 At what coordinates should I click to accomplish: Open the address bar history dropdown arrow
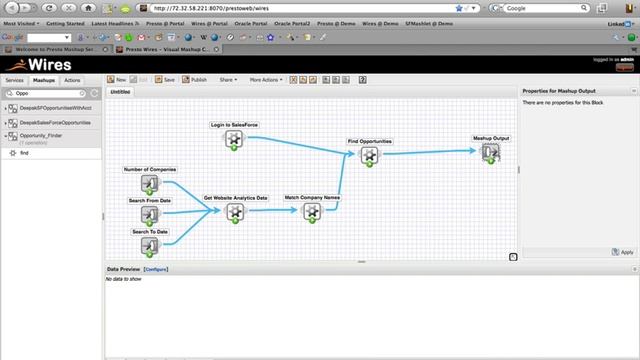[x=473, y=8]
